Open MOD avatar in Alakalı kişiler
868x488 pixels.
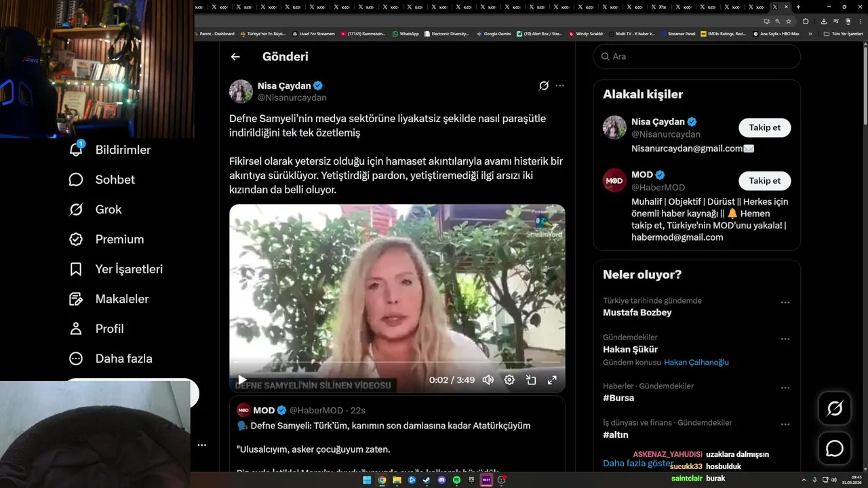[x=614, y=180]
